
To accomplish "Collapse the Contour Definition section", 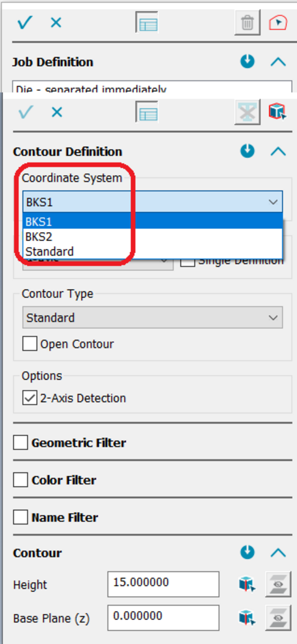I will pos(278,151).
